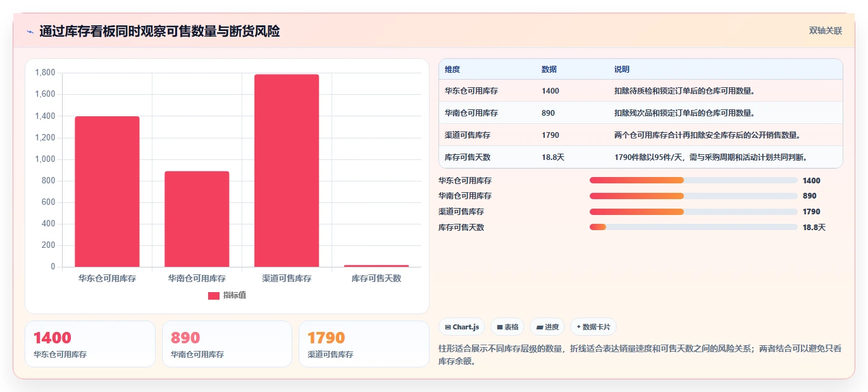The image size is (868, 392).
Task: Open the 1790 渠道可售库存 data card
Action: tap(364, 344)
